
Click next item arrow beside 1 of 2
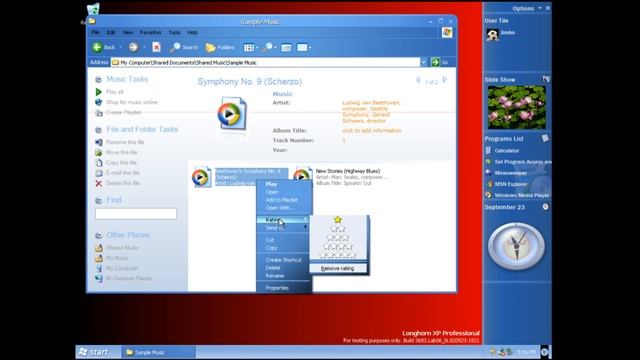pyautogui.click(x=445, y=80)
